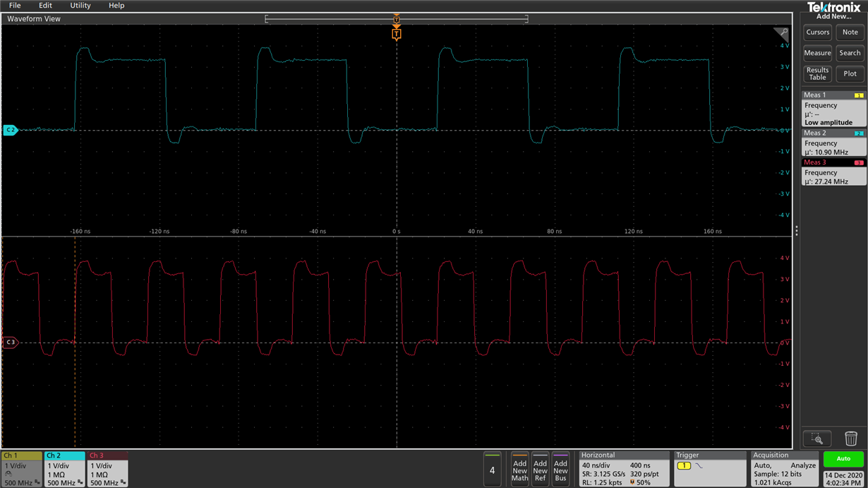Open the Help menu
The height and width of the screenshot is (488, 868).
pos(116,6)
